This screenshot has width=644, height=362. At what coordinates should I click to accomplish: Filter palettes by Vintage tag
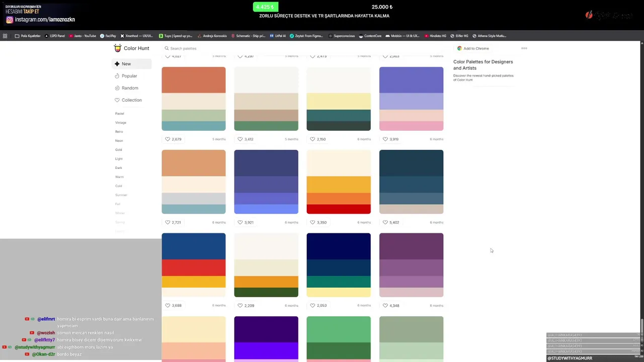(121, 123)
